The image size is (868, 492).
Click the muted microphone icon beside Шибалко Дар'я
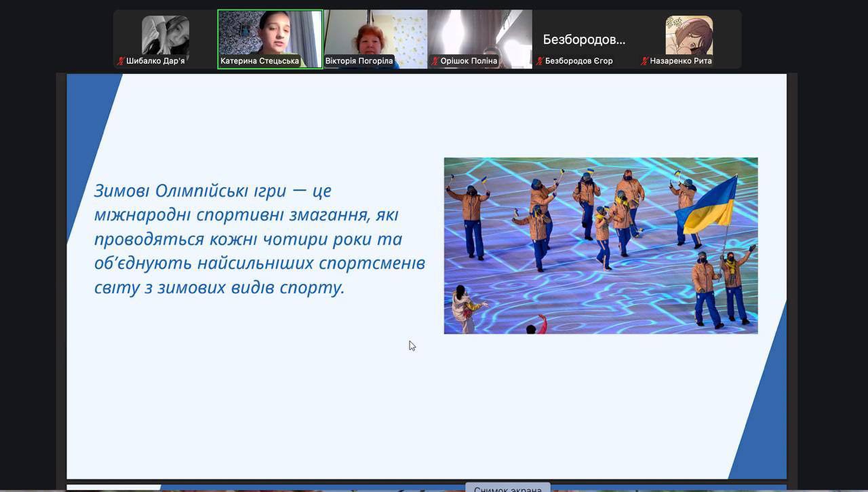pyautogui.click(x=121, y=61)
